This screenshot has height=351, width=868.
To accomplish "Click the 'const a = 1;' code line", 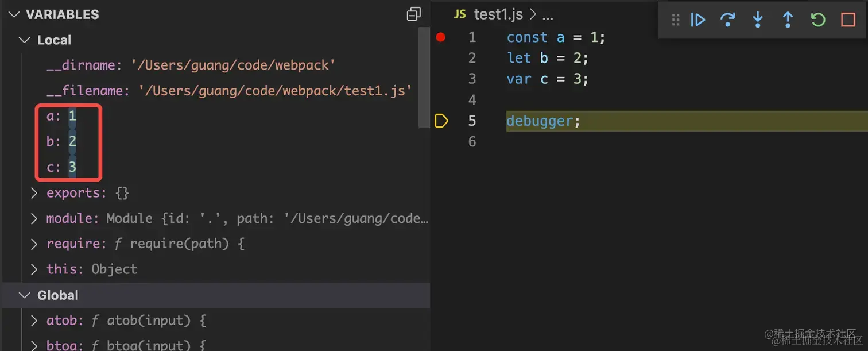I will 556,37.
